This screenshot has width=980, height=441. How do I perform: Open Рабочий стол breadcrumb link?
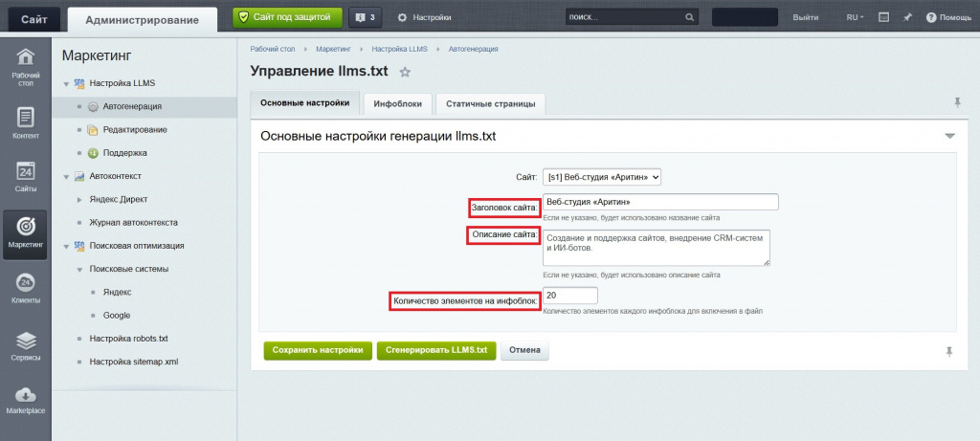(273, 49)
